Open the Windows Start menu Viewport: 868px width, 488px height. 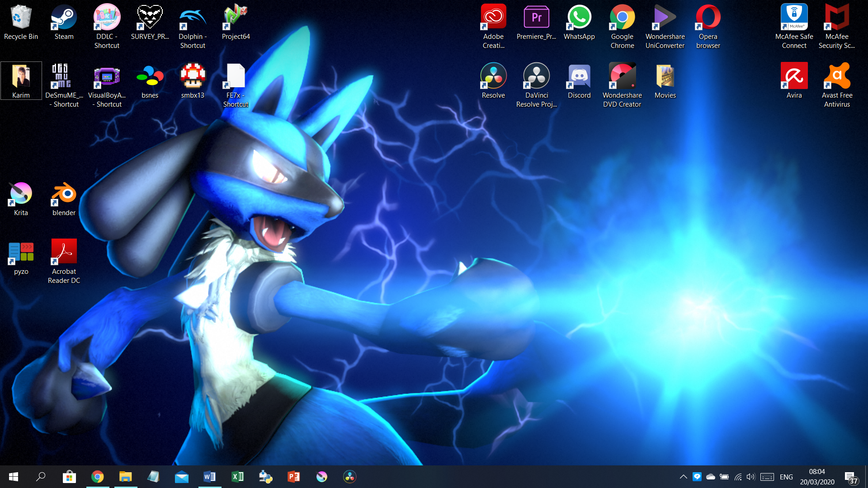point(14,477)
